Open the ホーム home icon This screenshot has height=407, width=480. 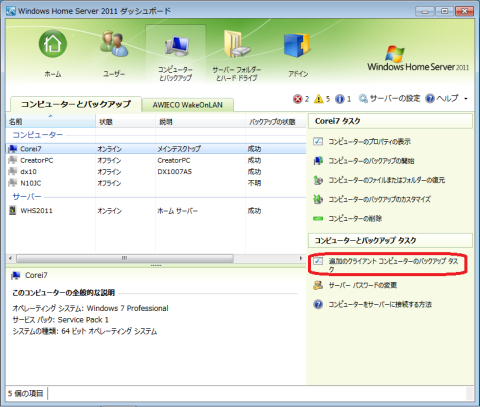(53, 44)
